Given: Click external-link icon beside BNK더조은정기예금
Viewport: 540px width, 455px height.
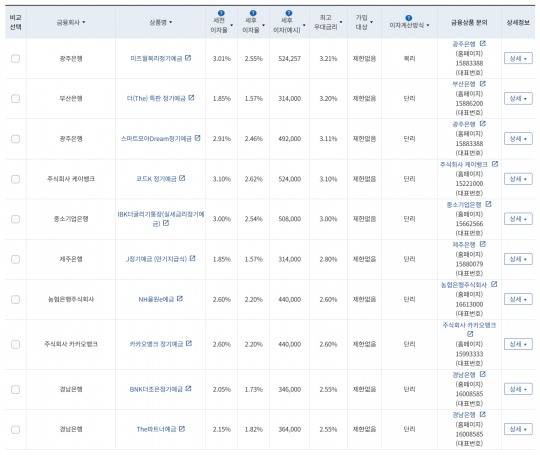Looking at the screenshot, I should (x=188, y=388).
